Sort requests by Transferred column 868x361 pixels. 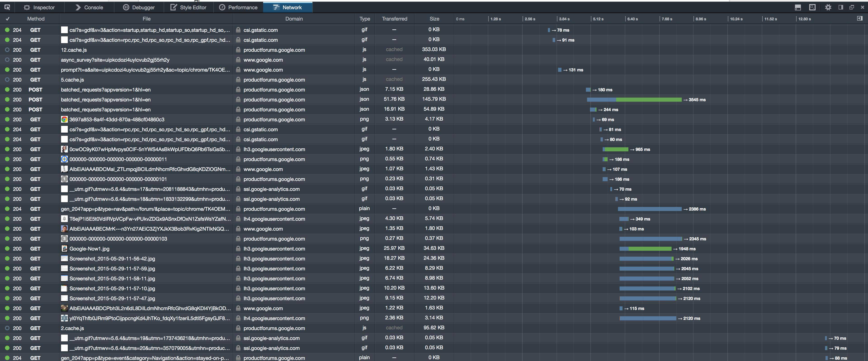(394, 19)
